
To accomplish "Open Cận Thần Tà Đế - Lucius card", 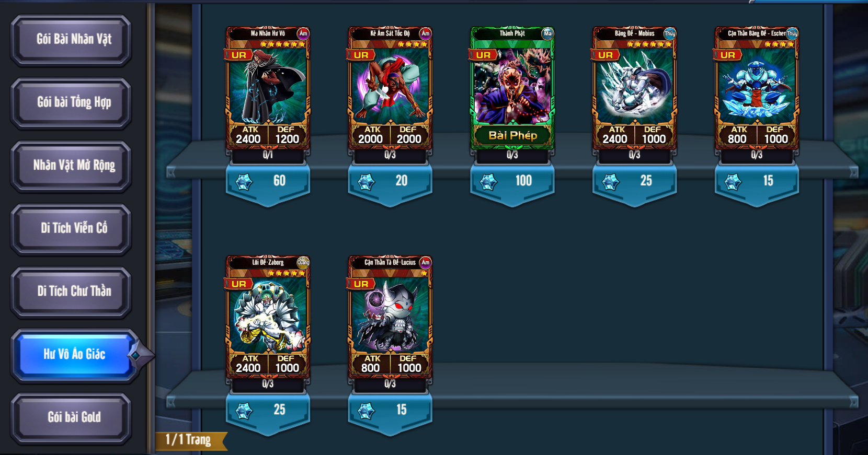I will (390, 318).
